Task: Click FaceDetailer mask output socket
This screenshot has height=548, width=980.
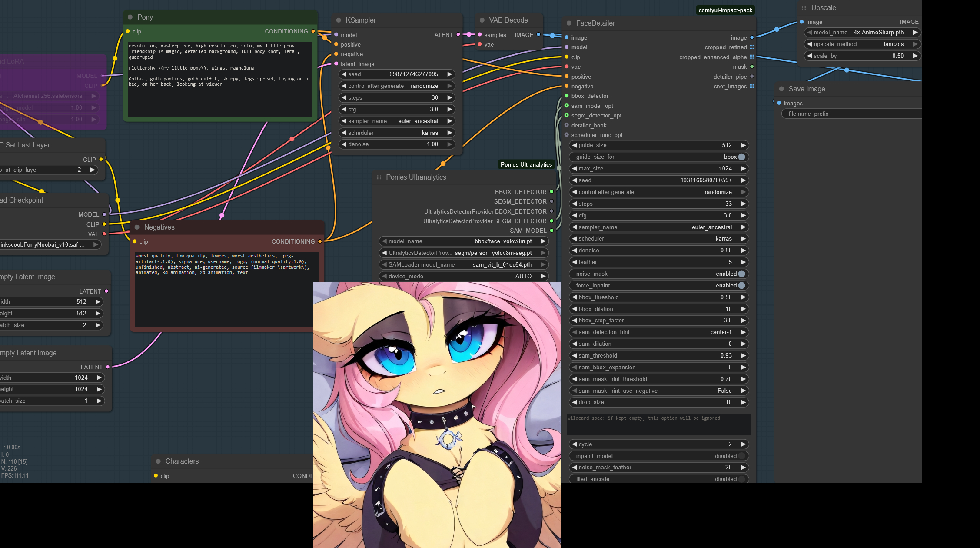Action: pyautogui.click(x=752, y=67)
